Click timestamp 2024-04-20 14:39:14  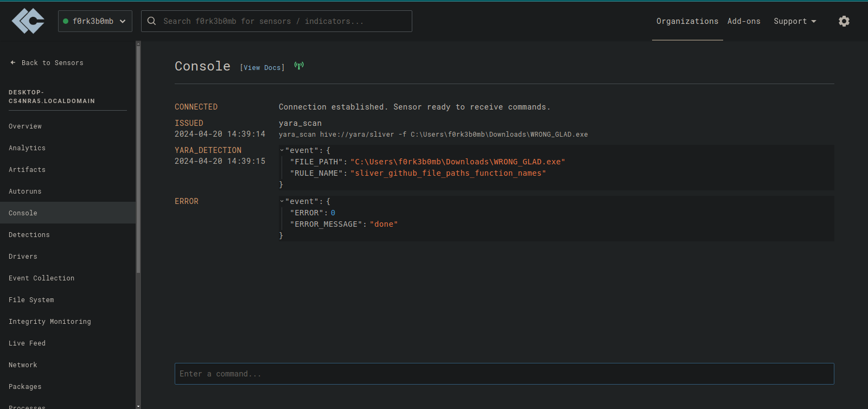point(220,134)
